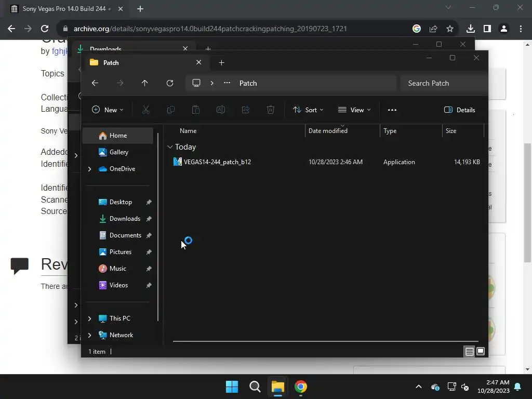The image size is (532, 399).
Task: Reload the Chrome page
Action: pyautogui.click(x=45, y=29)
